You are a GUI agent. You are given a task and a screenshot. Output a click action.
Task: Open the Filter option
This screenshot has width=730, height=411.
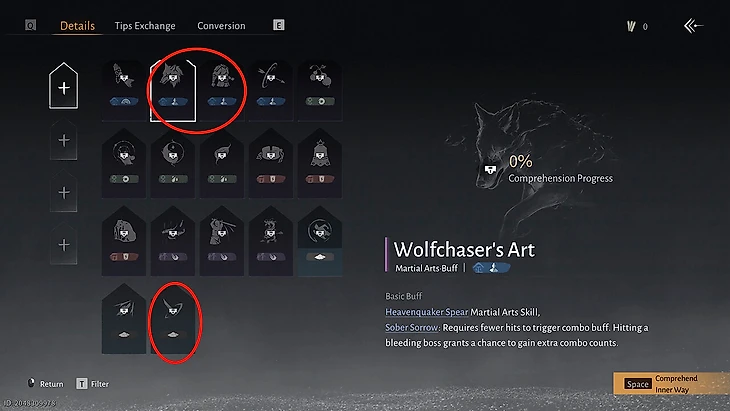pyautogui.click(x=93, y=384)
